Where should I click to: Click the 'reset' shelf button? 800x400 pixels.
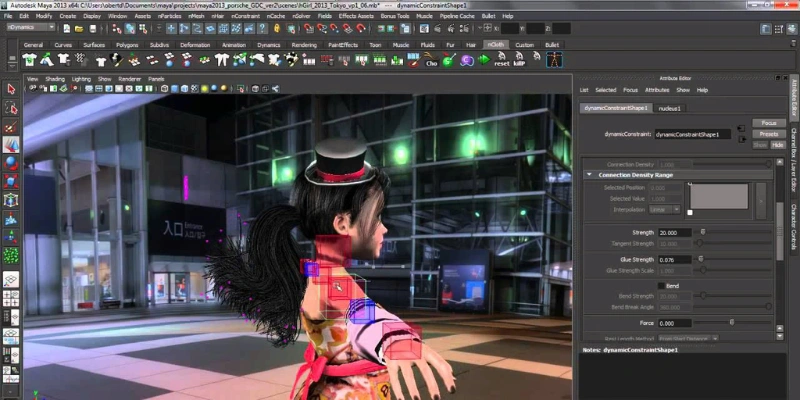tap(502, 60)
